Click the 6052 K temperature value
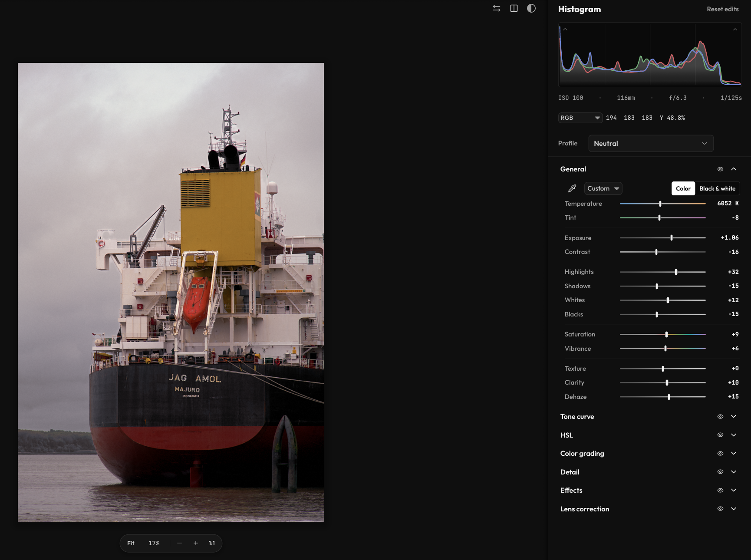 coord(728,203)
